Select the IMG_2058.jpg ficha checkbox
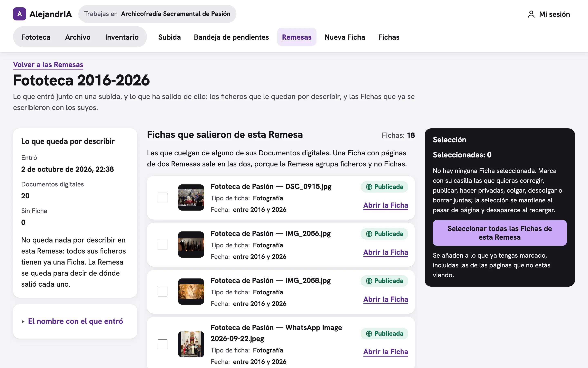This screenshot has width=588, height=368. (162, 291)
